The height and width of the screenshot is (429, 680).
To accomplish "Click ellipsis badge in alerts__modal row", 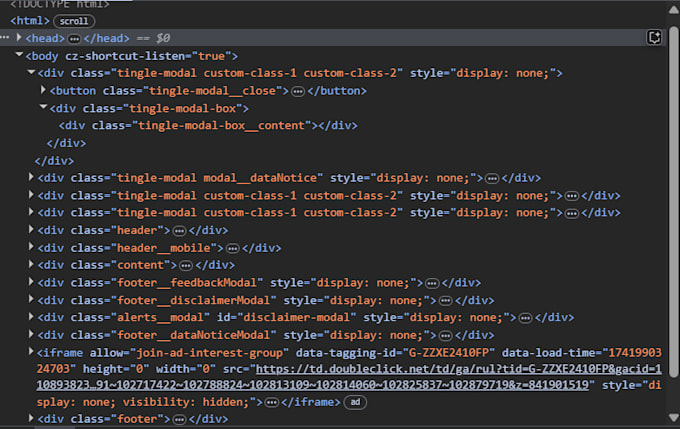I will [525, 318].
